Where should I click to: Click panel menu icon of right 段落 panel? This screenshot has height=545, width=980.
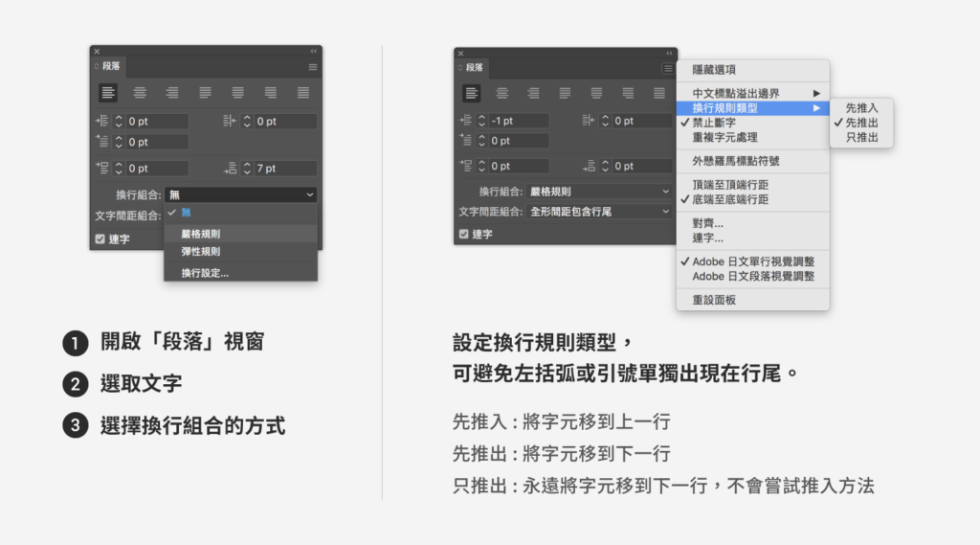[668, 68]
